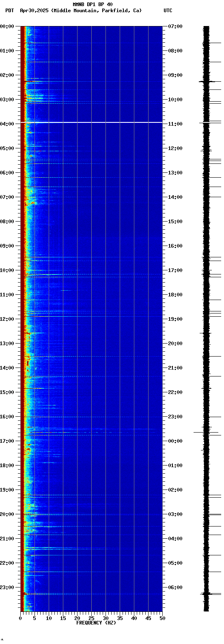Click the 08:00 label on UTC axis
Viewport: 224px width, 644px height.
tap(175, 51)
